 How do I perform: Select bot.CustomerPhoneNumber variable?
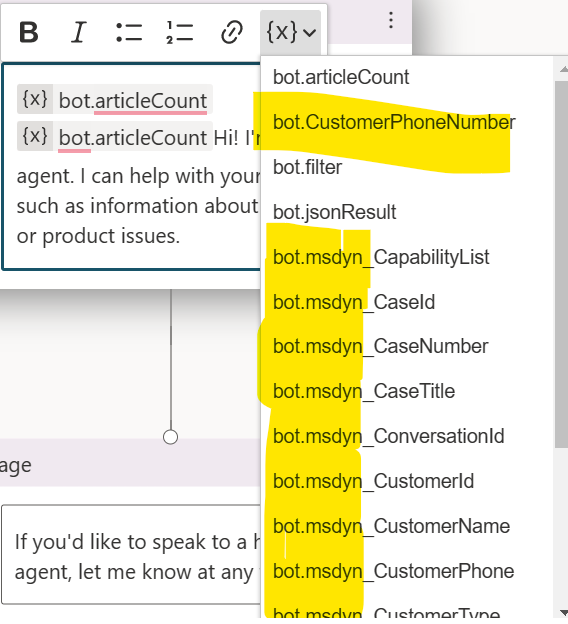(x=394, y=122)
